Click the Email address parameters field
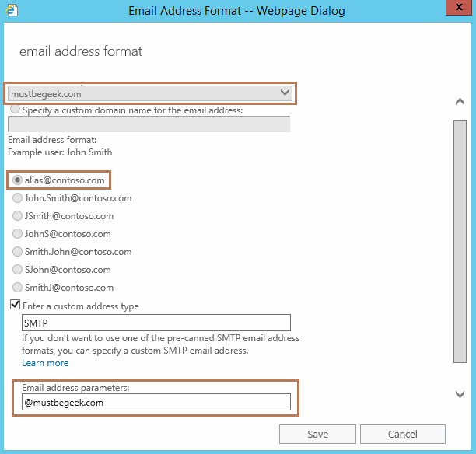This screenshot has width=476, height=454. (156, 402)
